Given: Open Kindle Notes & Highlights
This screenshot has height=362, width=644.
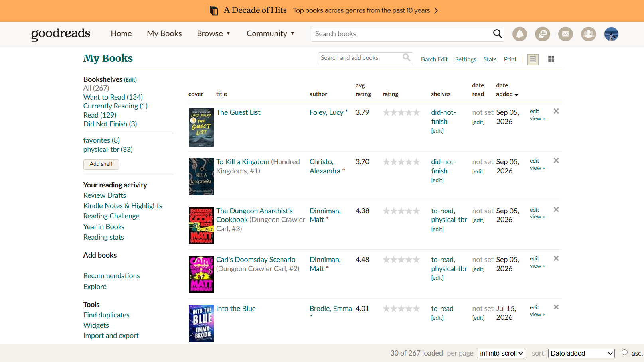Looking at the screenshot, I should [123, 206].
